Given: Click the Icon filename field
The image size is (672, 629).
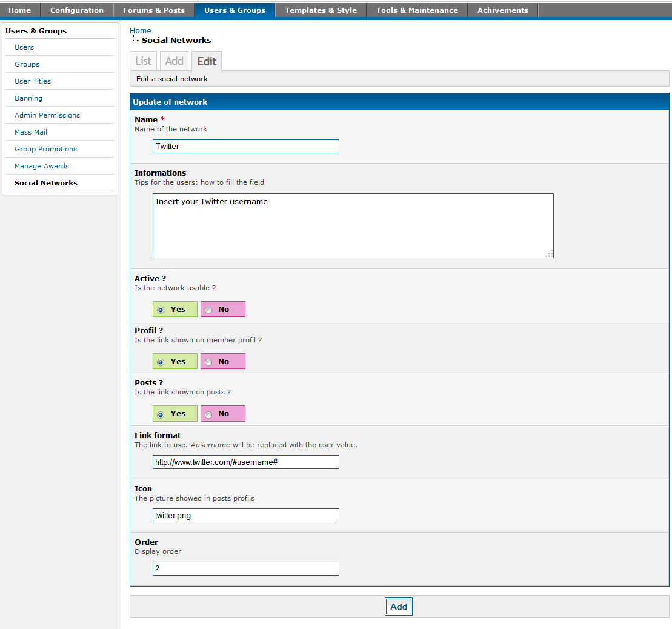Looking at the screenshot, I should [245, 516].
